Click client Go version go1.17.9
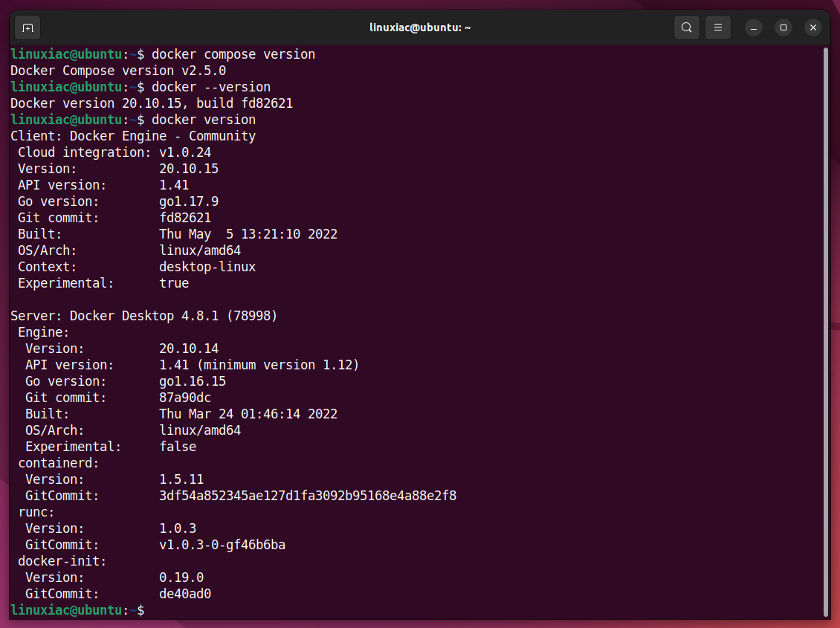The height and width of the screenshot is (628, 840). pos(189,202)
